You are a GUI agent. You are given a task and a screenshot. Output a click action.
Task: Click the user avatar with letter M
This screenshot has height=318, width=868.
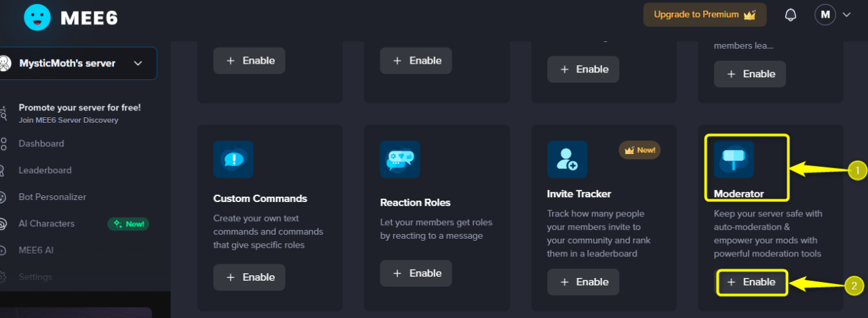(x=825, y=14)
